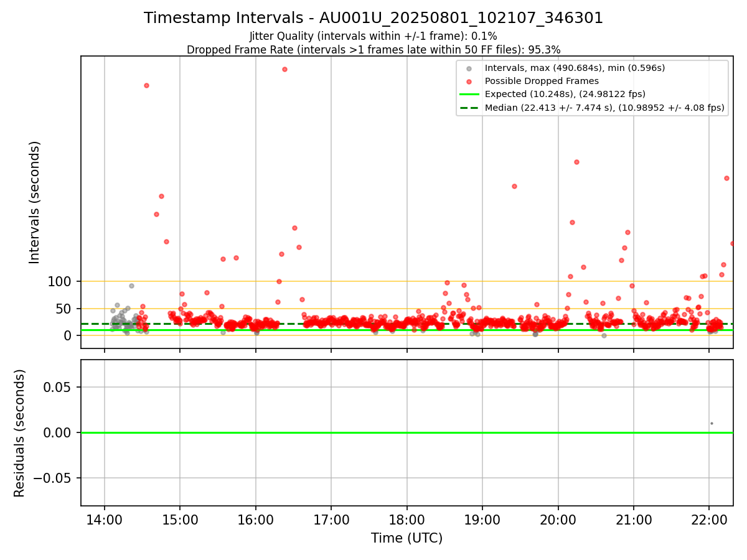The height and width of the screenshot is (560, 747).
Task: Select legend entry 'Intervals, max (490.684s), min (0.596s)'
Action: (575, 68)
